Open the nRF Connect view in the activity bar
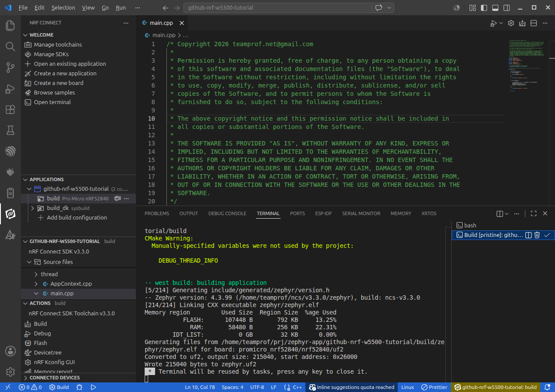The image size is (555, 392). point(10,214)
